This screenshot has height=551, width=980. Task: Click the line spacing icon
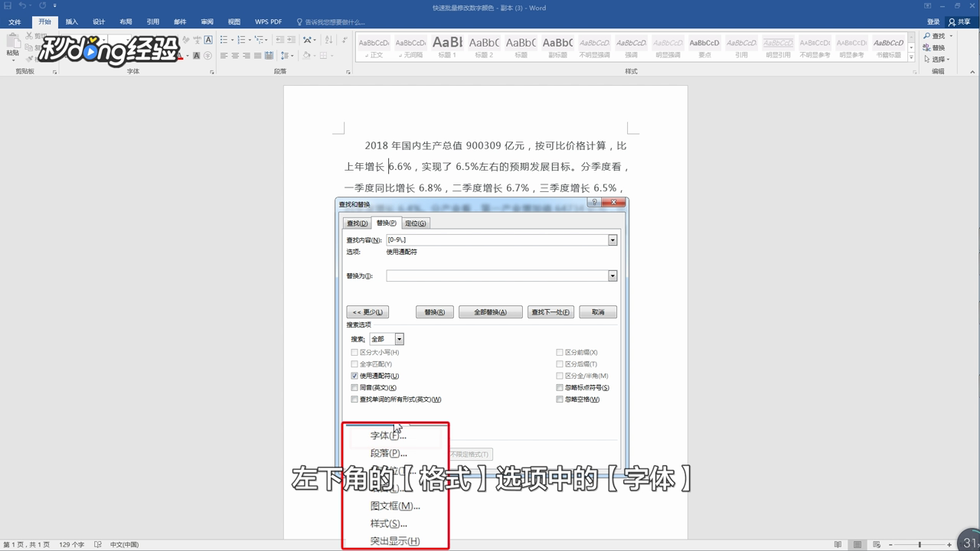click(285, 56)
